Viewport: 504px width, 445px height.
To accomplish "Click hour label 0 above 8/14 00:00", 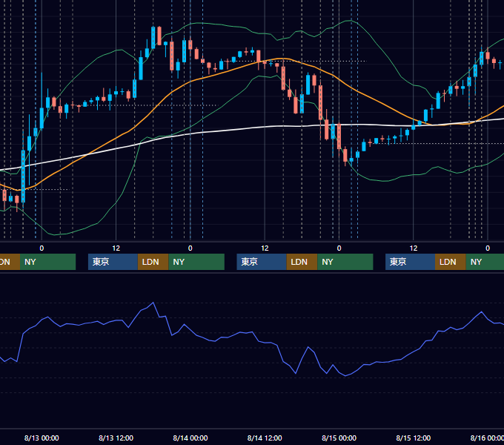I will pyautogui.click(x=190, y=248).
